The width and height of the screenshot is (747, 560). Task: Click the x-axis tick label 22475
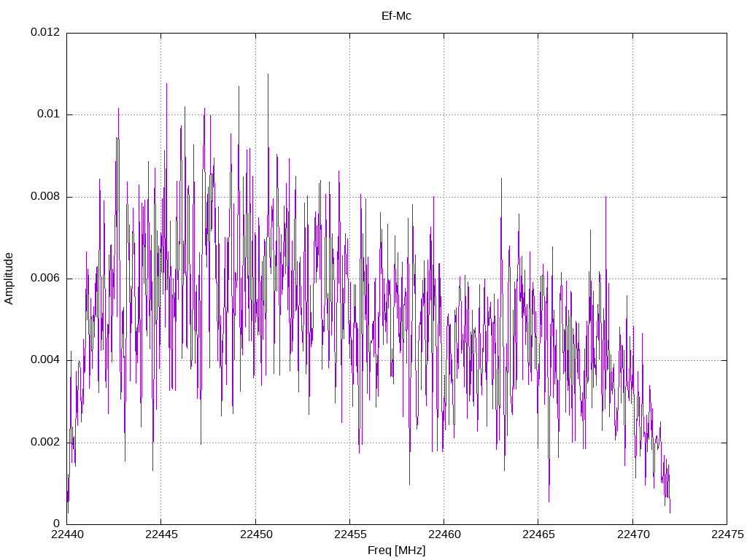pyautogui.click(x=727, y=534)
